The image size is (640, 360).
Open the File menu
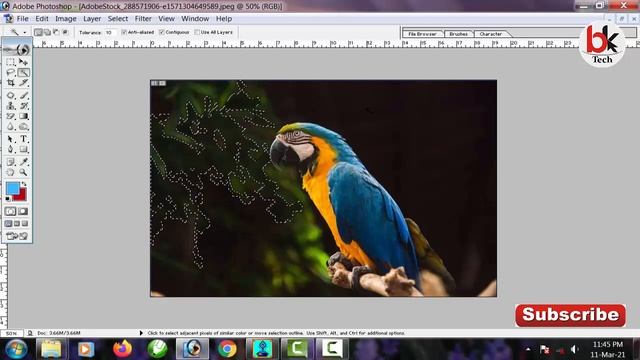(22, 19)
